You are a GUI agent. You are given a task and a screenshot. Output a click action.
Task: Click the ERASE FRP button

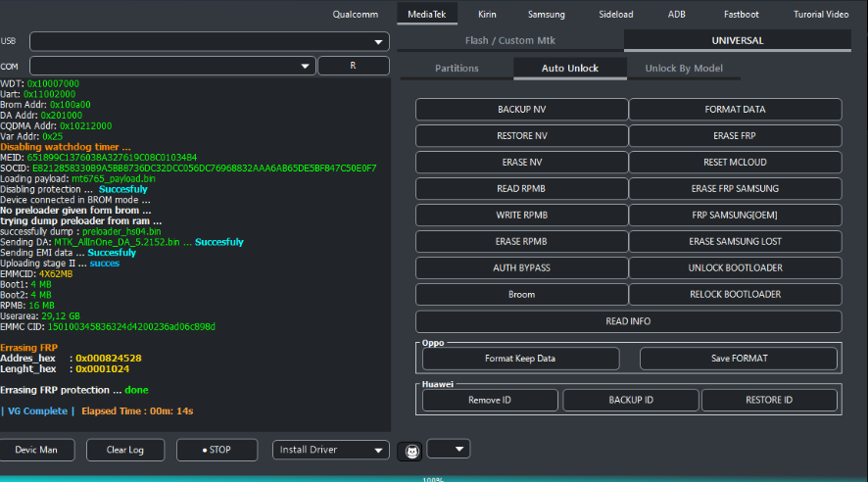pyautogui.click(x=735, y=135)
